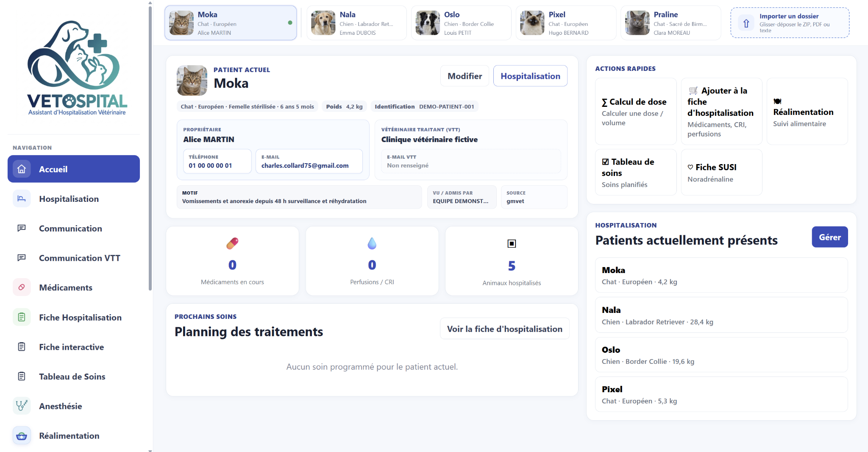This screenshot has height=452, width=868.
Task: Switch to the Nala patient tab
Action: pyautogui.click(x=356, y=23)
